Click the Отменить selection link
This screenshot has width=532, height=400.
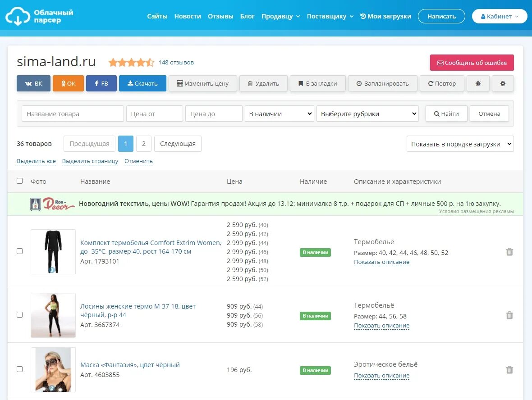click(x=138, y=161)
